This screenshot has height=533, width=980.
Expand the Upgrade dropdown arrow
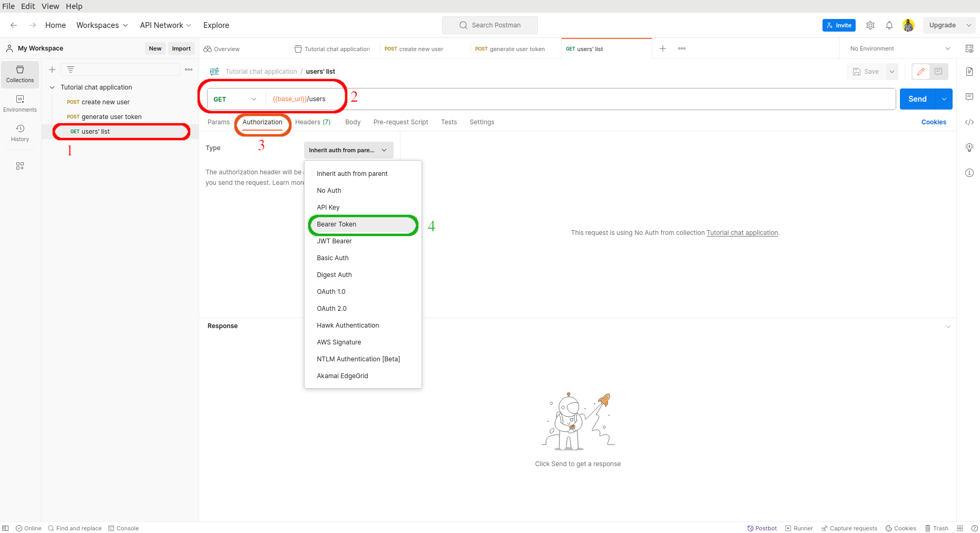tap(969, 25)
